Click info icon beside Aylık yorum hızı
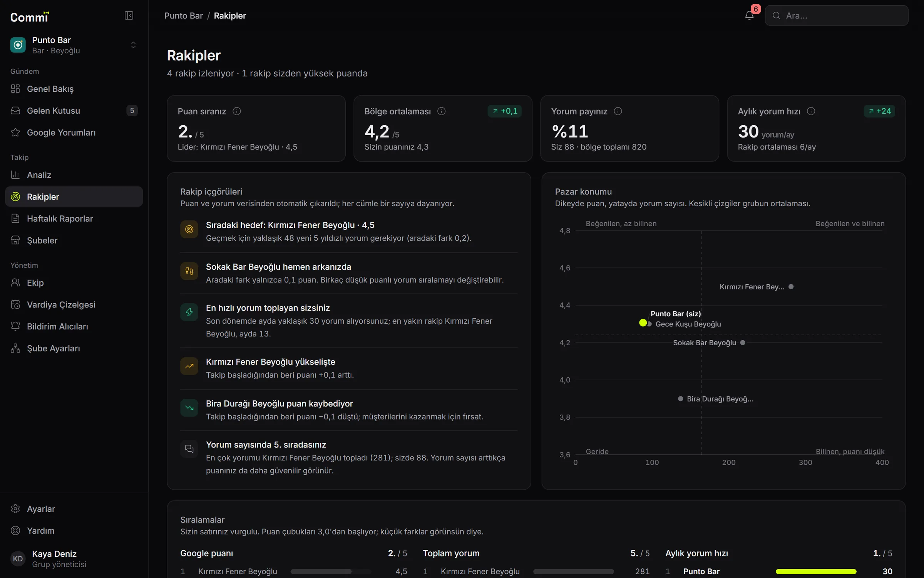The image size is (924, 578). click(x=811, y=111)
